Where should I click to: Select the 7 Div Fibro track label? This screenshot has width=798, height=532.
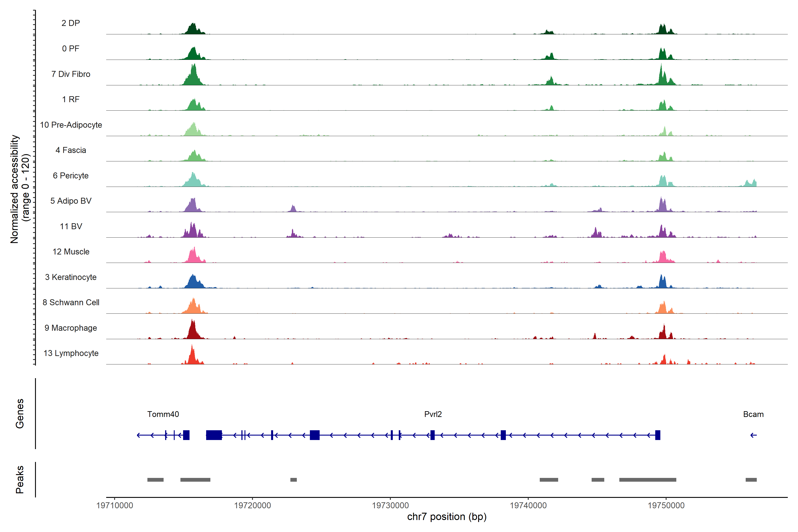(x=70, y=74)
